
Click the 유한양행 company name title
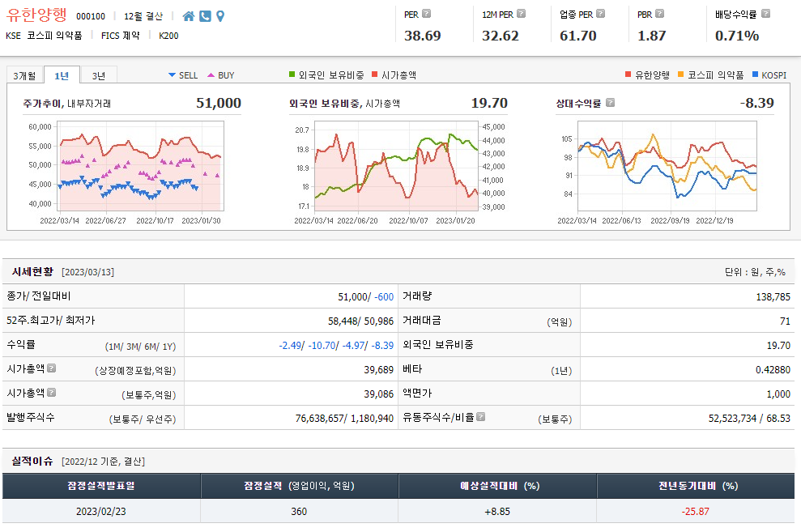[x=36, y=15]
